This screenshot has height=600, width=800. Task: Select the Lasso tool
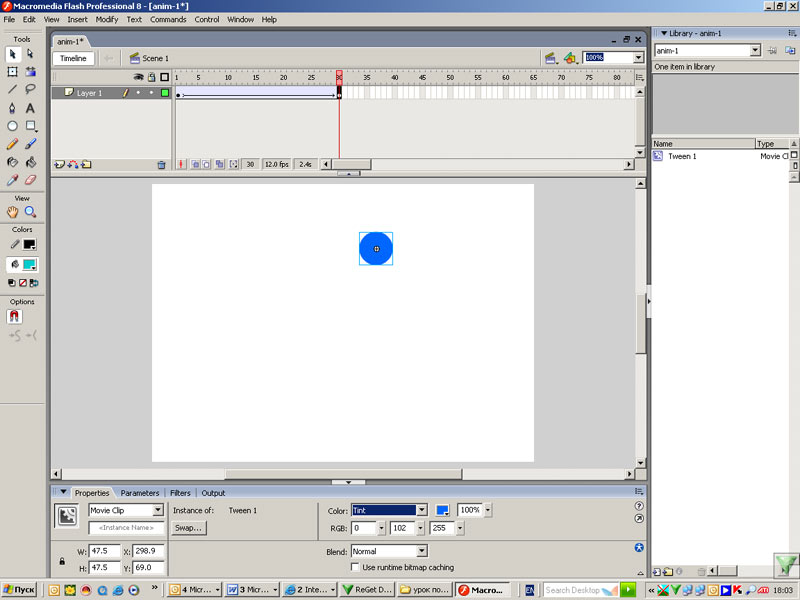(30, 89)
